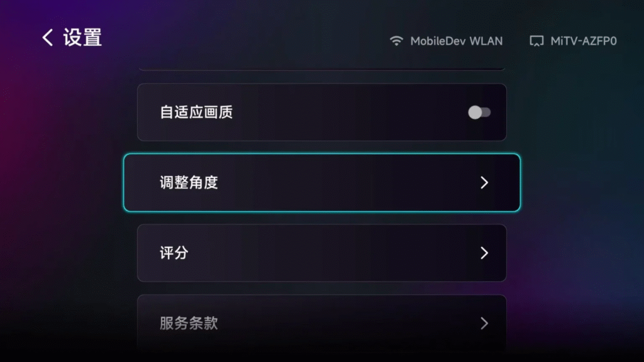Click the 设置 page title
Screen dimensions: 644x362
coord(82,38)
